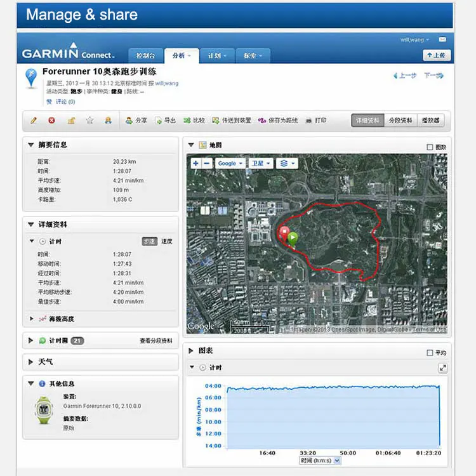Collapse the 详细资料 details section
The image size is (476, 476).
tap(31, 224)
